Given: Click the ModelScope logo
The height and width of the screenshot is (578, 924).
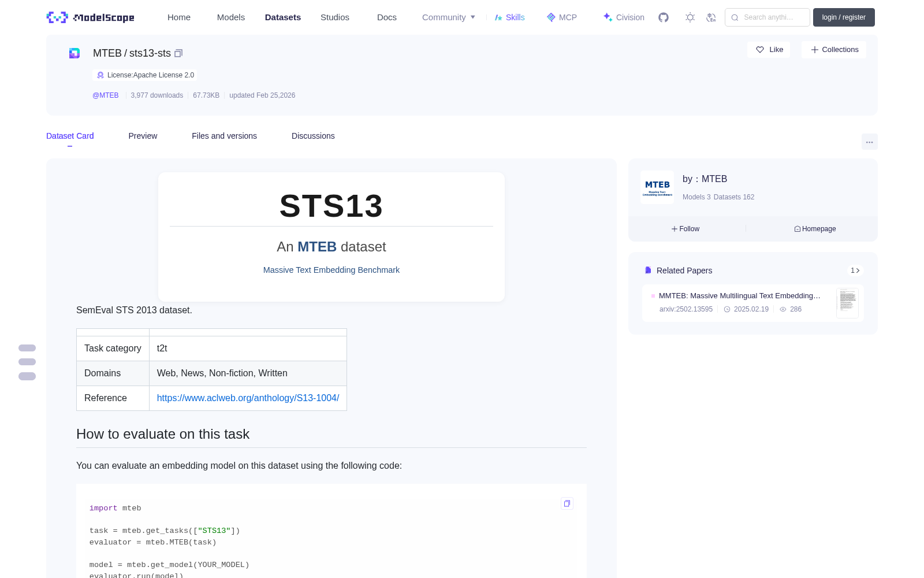Looking at the screenshot, I should tap(91, 17).
